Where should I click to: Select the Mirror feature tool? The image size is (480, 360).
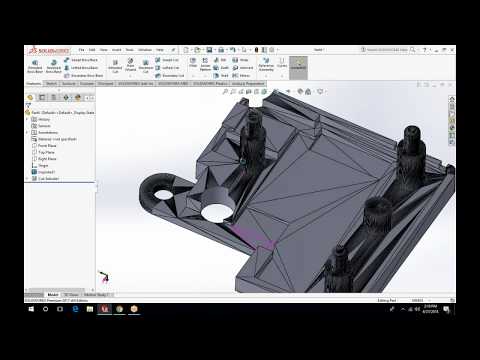click(241, 76)
